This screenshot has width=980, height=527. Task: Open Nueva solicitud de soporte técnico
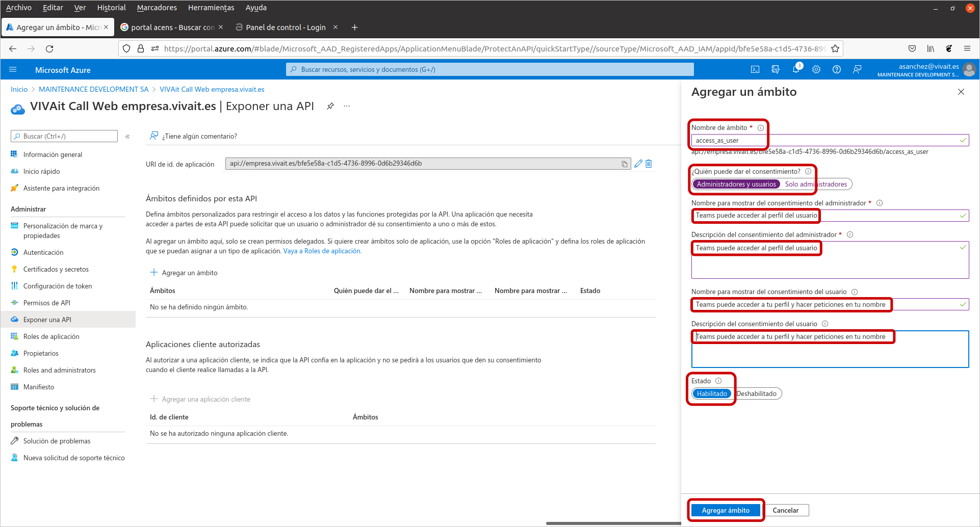[74, 458]
